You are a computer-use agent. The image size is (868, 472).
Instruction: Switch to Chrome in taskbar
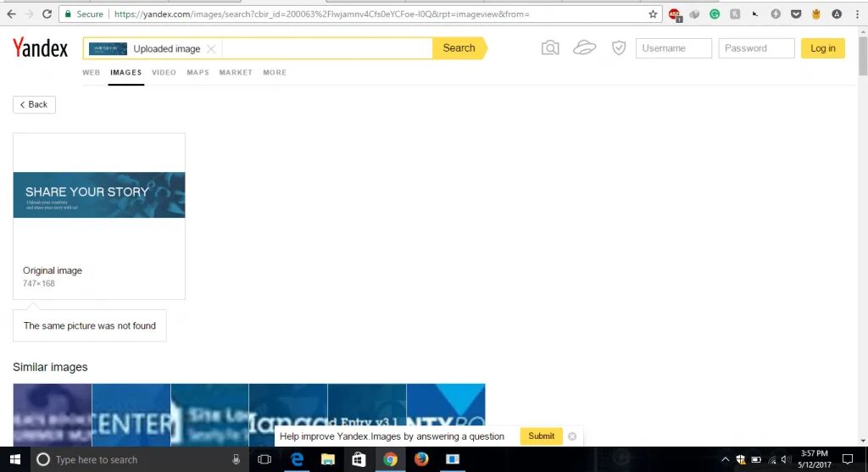click(x=390, y=459)
